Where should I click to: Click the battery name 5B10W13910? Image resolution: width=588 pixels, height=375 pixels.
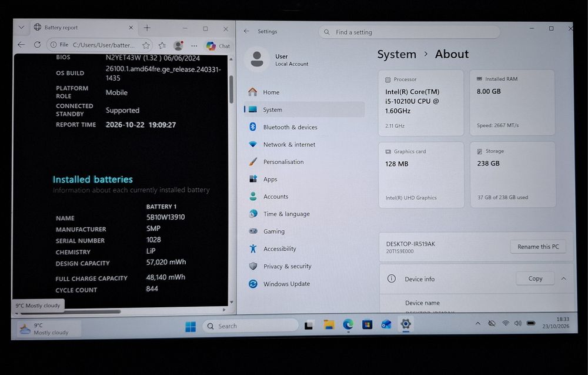pyautogui.click(x=165, y=217)
